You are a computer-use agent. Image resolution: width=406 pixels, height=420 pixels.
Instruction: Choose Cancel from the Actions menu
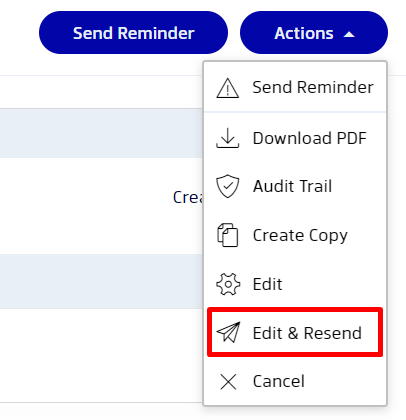point(295,381)
